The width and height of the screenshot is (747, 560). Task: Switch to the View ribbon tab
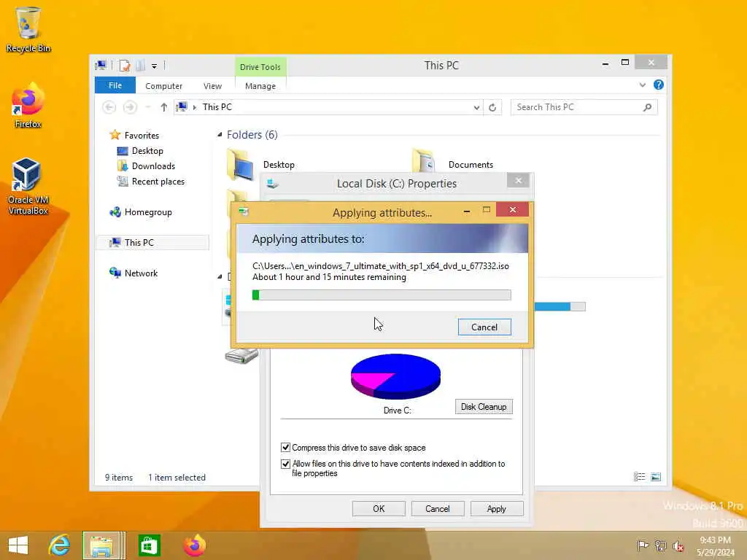[x=212, y=86]
